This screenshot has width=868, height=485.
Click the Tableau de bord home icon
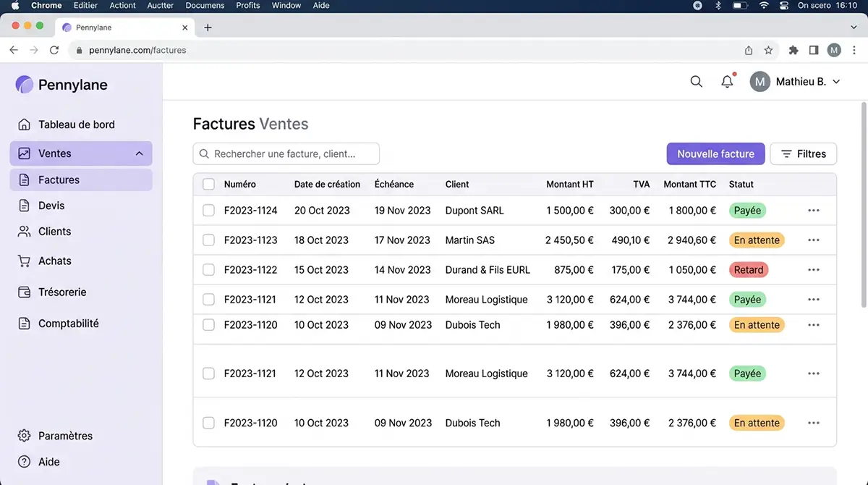[x=25, y=125]
